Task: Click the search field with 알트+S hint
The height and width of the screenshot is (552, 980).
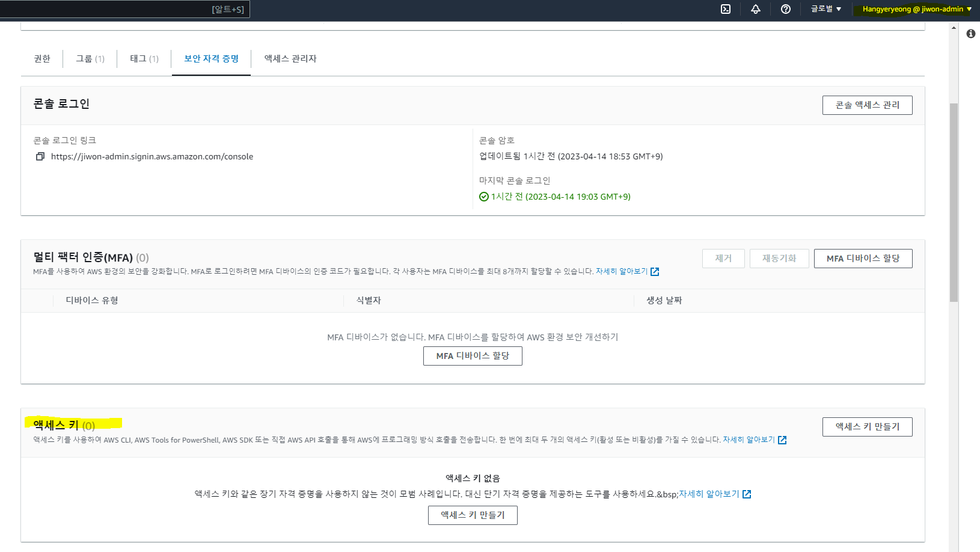Action: [x=124, y=9]
